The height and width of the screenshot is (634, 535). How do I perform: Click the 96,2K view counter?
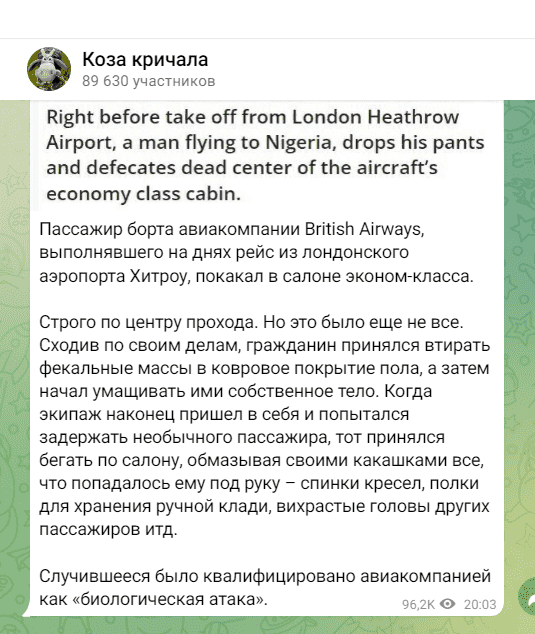[419, 604]
